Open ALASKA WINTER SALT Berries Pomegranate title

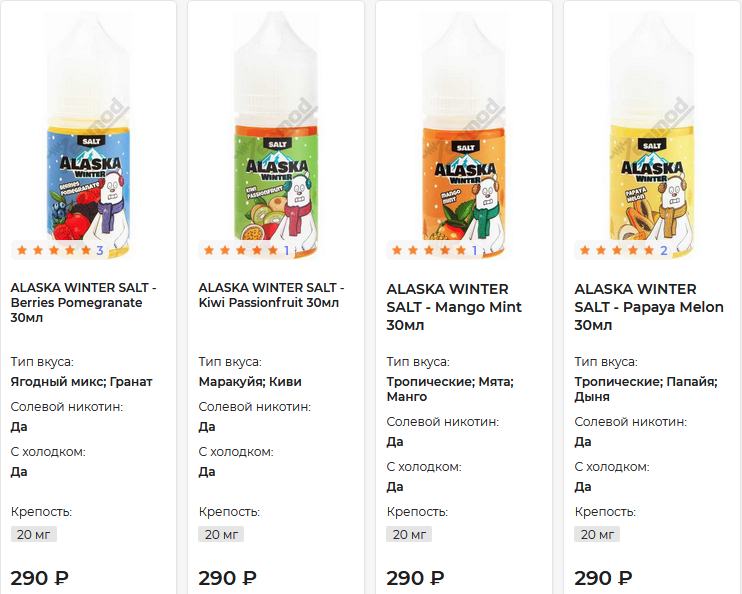pyautogui.click(x=84, y=302)
